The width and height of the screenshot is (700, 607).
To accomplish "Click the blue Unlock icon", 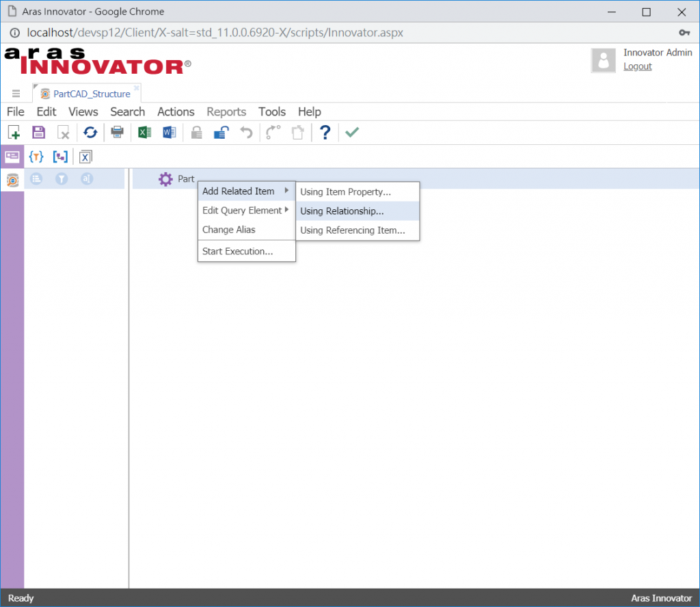I will pyautogui.click(x=221, y=133).
